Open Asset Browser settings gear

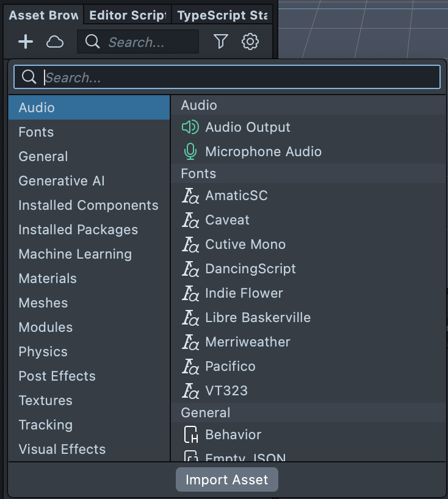[x=250, y=41]
